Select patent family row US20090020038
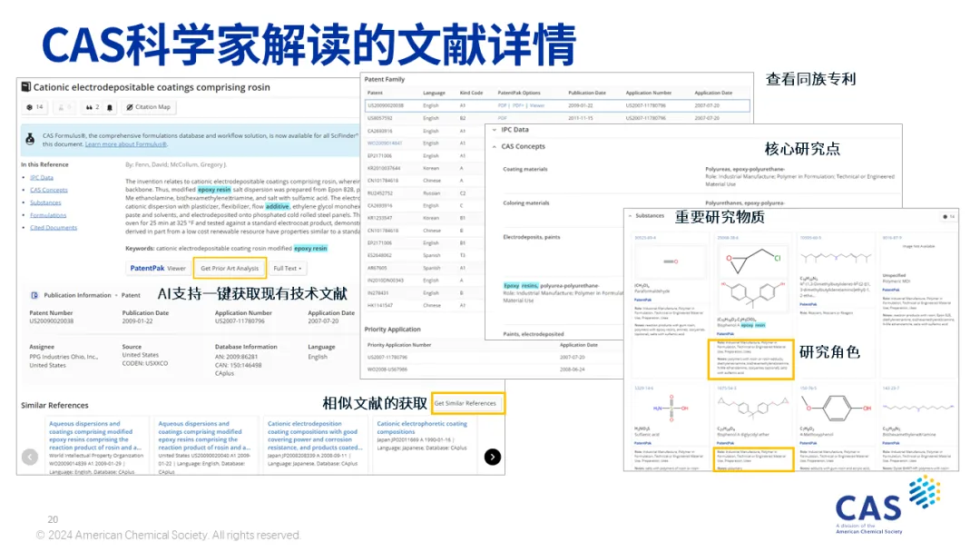Viewport: 980px width, 552px height. pyautogui.click(x=557, y=105)
